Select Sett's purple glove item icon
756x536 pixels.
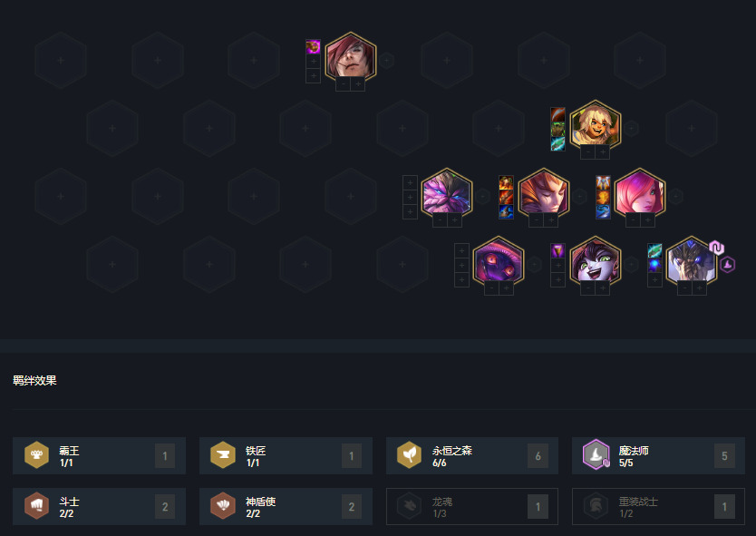(x=313, y=47)
